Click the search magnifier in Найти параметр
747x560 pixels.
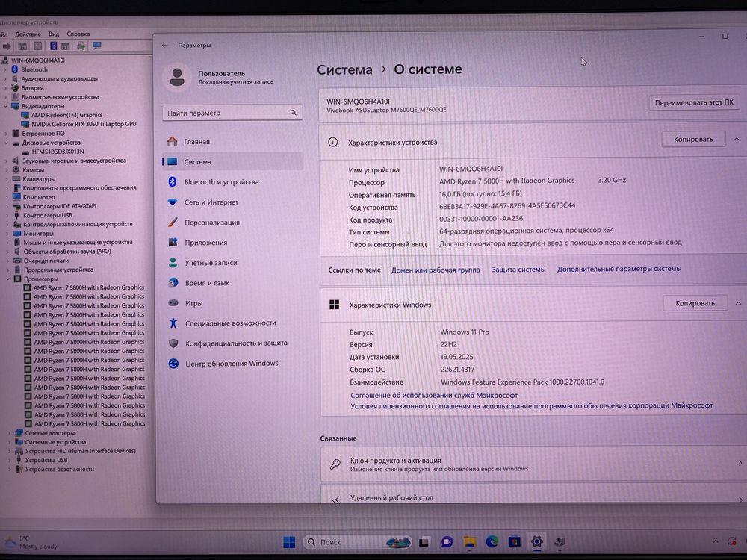[293, 113]
